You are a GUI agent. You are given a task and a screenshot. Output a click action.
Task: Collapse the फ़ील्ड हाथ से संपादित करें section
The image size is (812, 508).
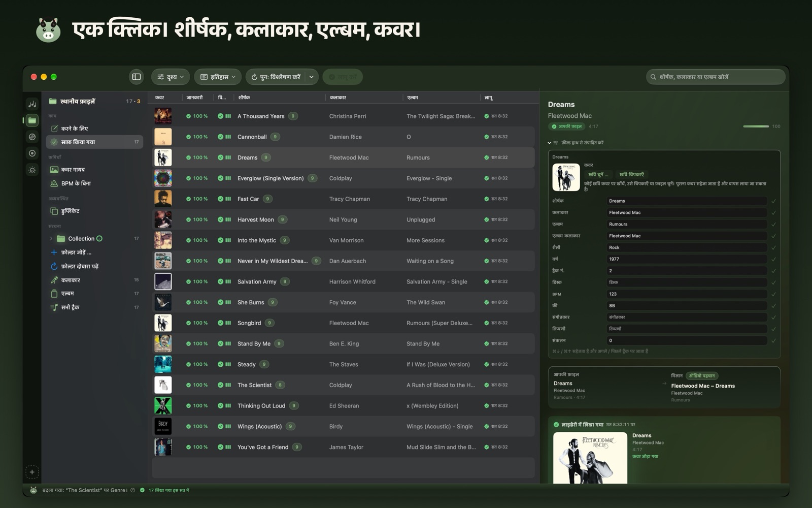pos(550,143)
